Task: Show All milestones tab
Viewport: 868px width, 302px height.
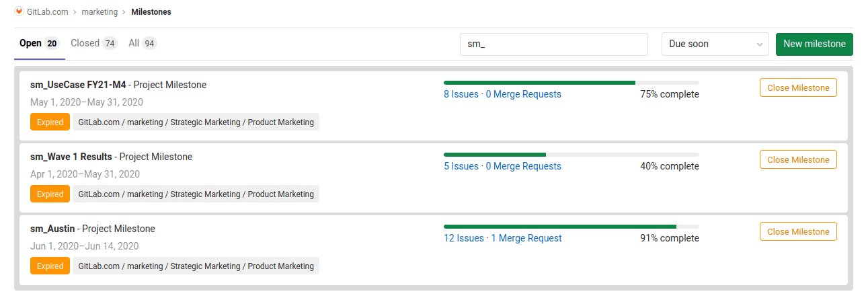Action: pyautogui.click(x=143, y=44)
